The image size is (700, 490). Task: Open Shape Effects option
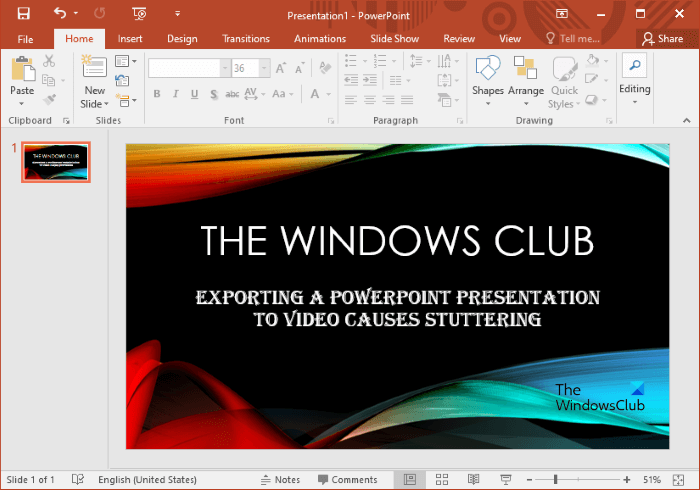pyautogui.click(x=596, y=100)
